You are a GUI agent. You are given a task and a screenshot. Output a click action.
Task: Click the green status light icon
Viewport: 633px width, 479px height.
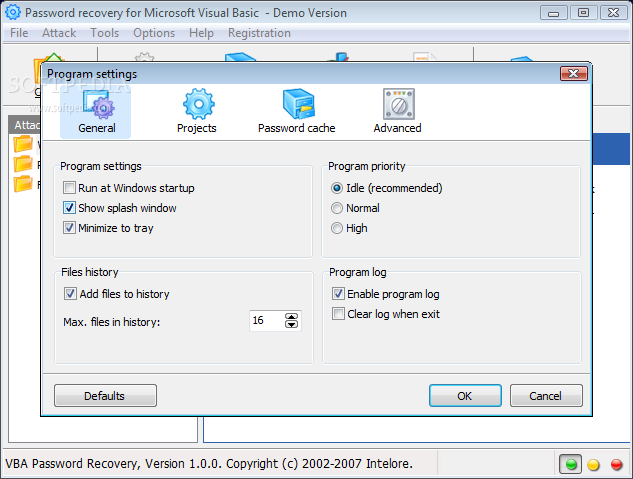point(571,464)
